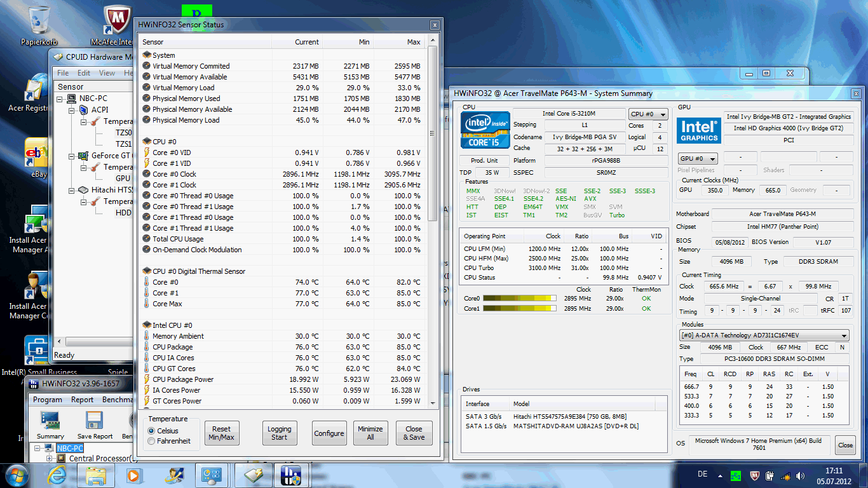Open the CPU #0 selector dropdown
Viewport: 868px width, 488px height.
point(648,114)
